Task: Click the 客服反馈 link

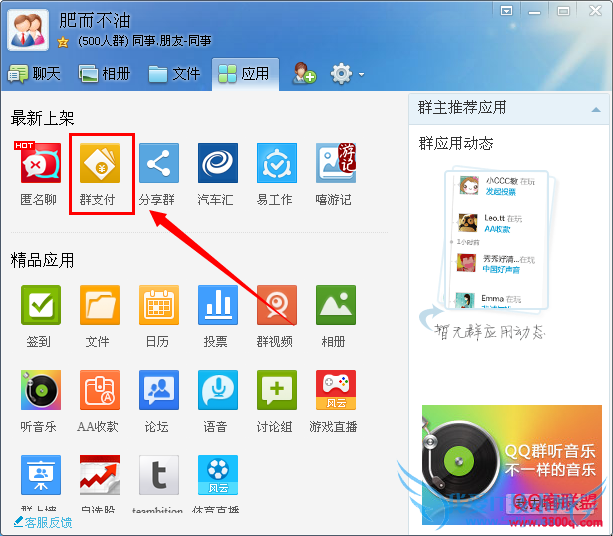Action: tap(43, 522)
